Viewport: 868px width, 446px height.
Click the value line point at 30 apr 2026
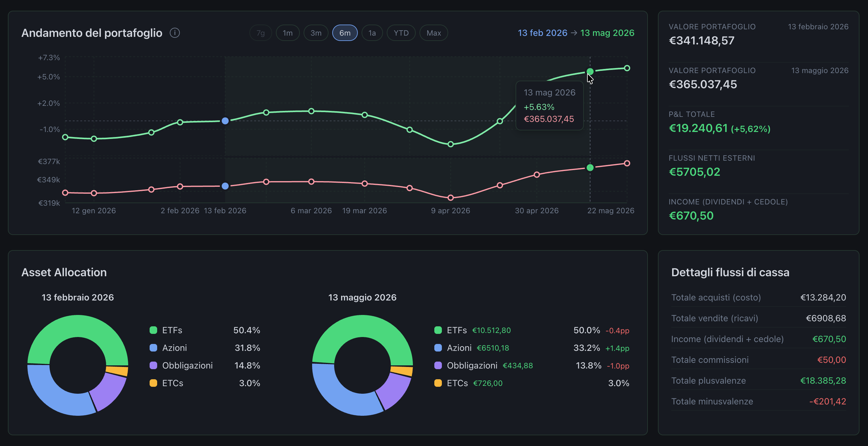click(537, 174)
